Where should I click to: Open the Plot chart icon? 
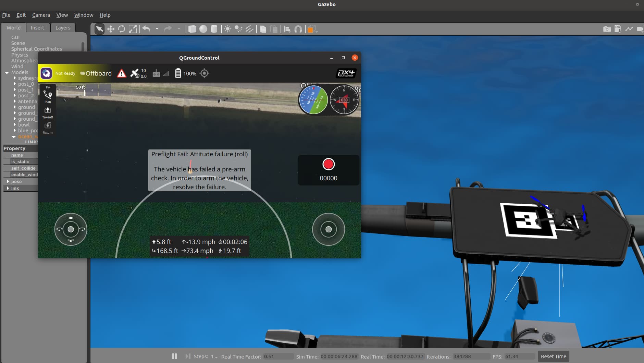(629, 29)
